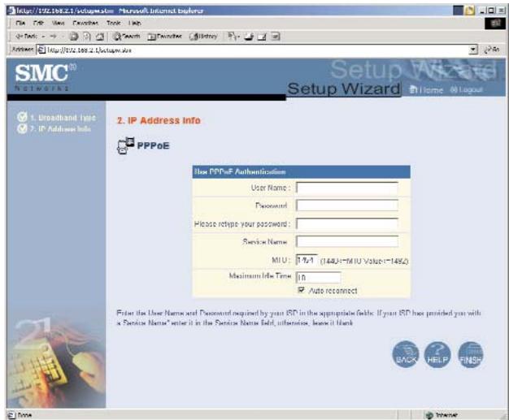
Task: Open the Back history dropdown arrow
Action: [43, 37]
